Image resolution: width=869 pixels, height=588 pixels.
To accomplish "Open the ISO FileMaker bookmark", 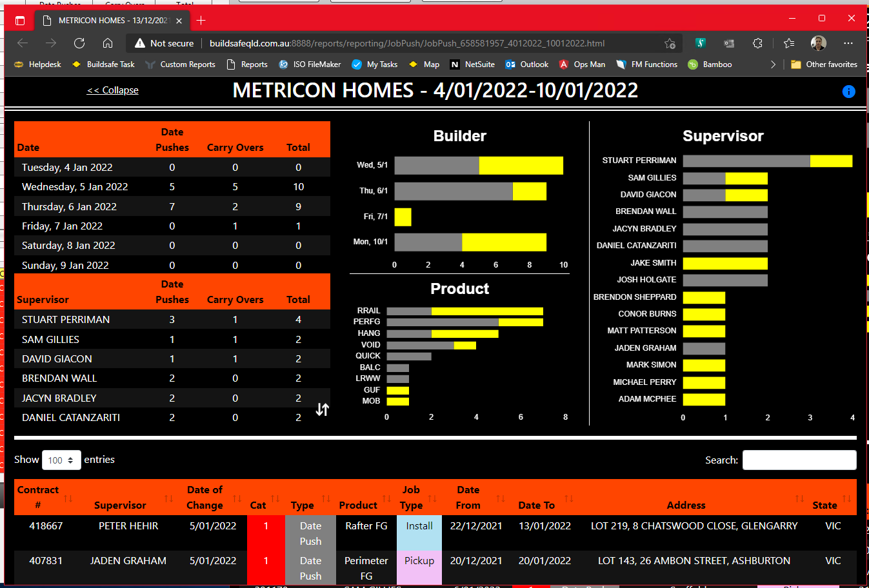I will coord(310,64).
